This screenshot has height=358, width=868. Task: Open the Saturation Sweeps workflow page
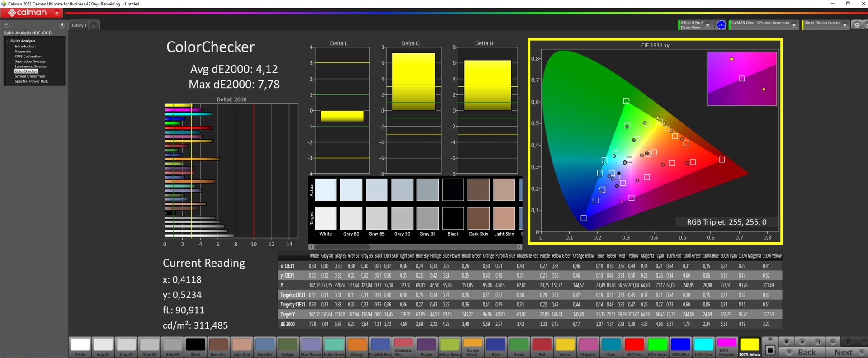(x=30, y=61)
